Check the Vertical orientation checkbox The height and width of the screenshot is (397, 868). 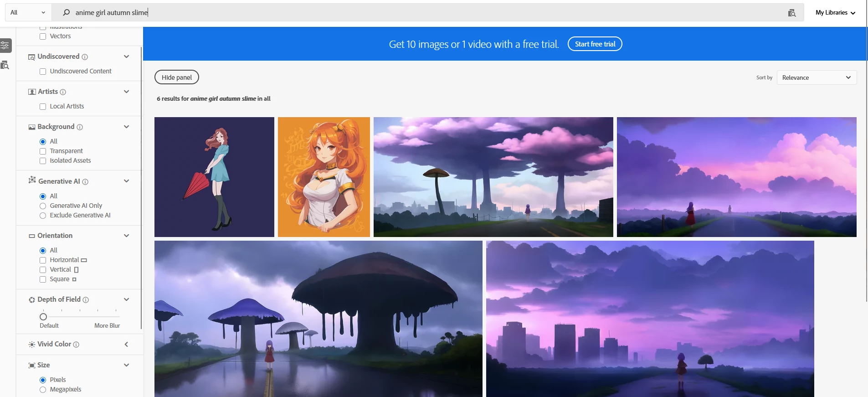coord(43,270)
